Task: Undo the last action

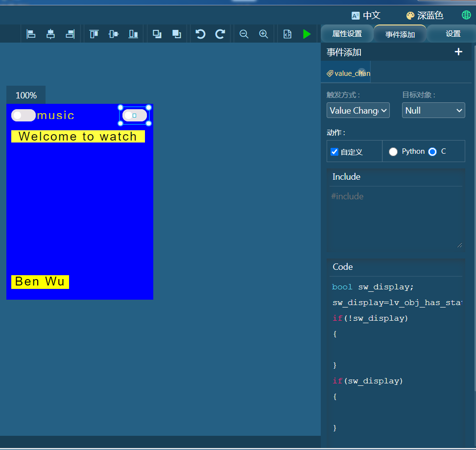Action: (x=200, y=34)
